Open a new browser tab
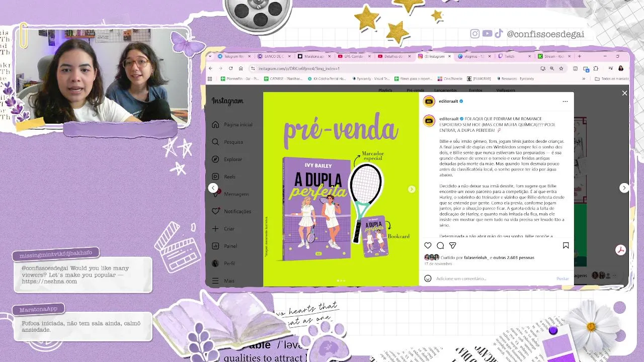 point(579,56)
